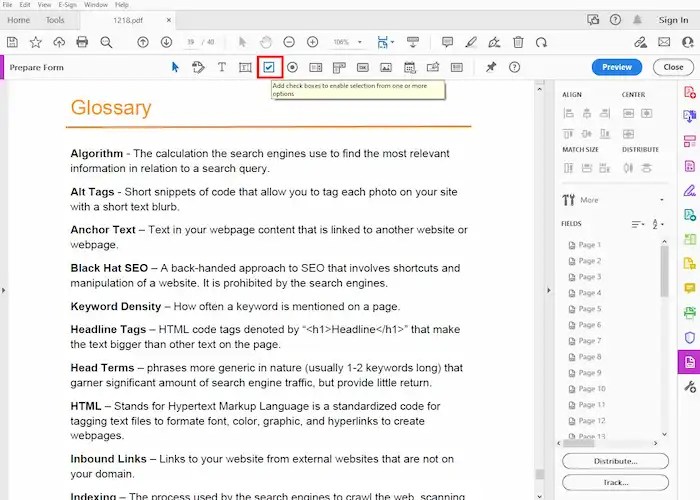Expand the More options dropdown
The height and width of the screenshot is (500, 700).
coord(662,200)
